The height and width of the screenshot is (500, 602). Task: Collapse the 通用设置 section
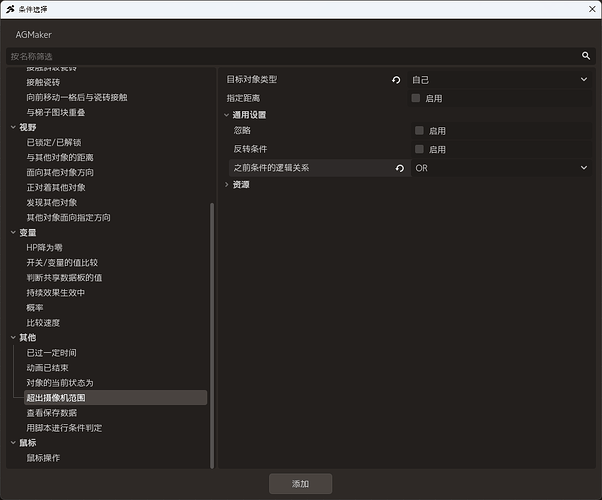pyautogui.click(x=227, y=115)
